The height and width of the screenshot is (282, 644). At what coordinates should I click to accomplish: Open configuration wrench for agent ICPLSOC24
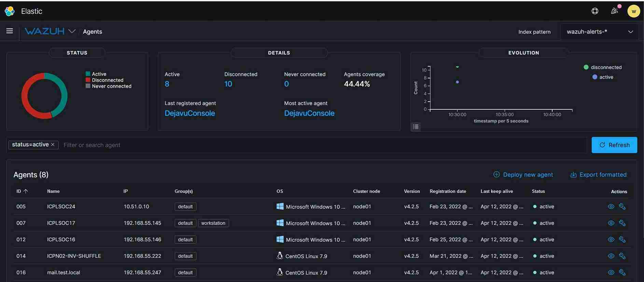click(622, 207)
